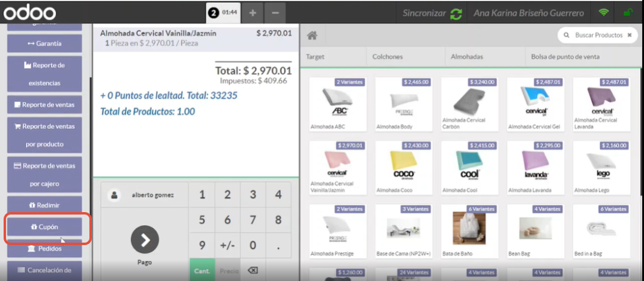The image size is (644, 281).
Task: Open the Garantía button
Action: tap(44, 44)
